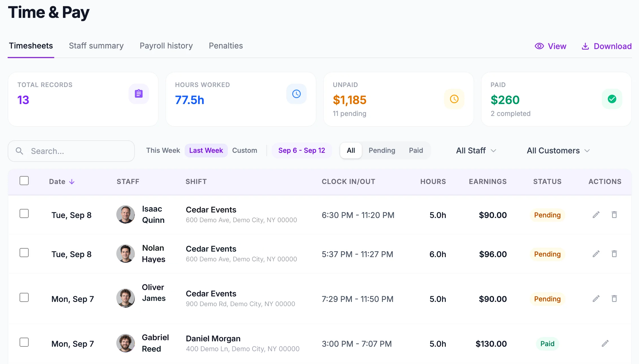639x364 pixels.
Task: Open the Payroll history tab
Action: point(166,46)
